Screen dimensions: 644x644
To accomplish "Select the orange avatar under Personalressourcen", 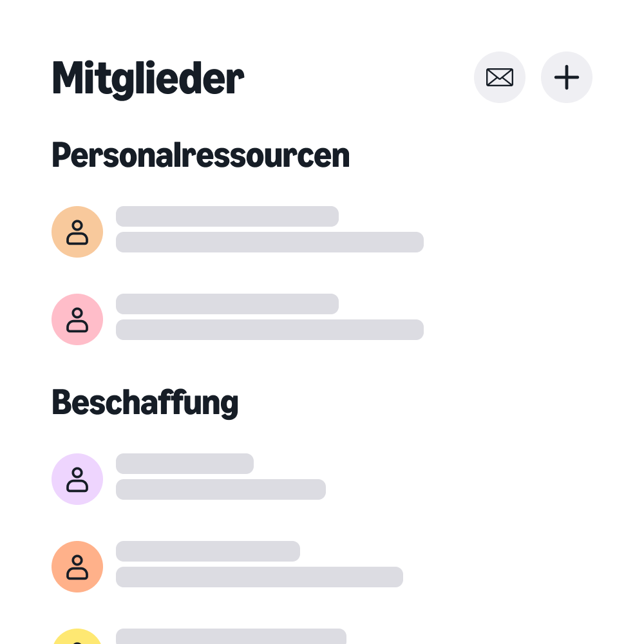I will pos(77,232).
